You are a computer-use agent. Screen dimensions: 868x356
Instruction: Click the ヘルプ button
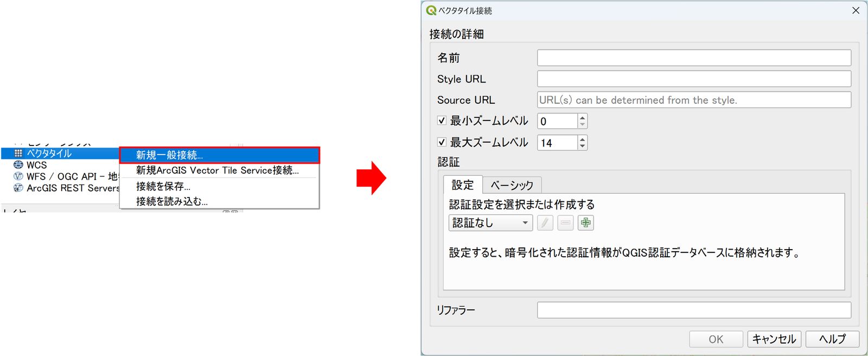point(832,339)
